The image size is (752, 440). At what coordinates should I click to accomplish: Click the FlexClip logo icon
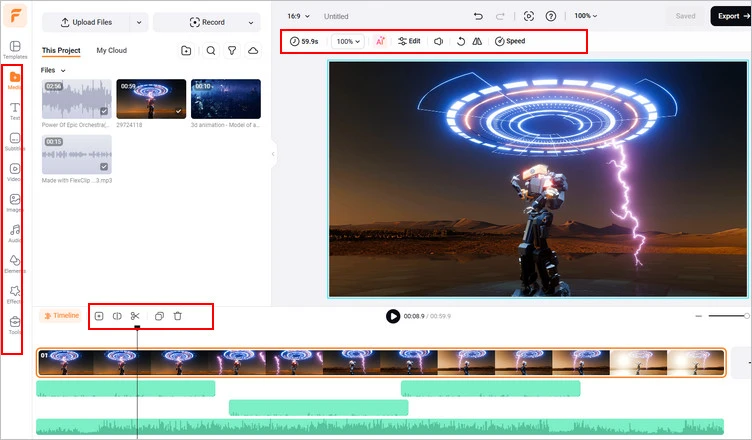point(15,16)
